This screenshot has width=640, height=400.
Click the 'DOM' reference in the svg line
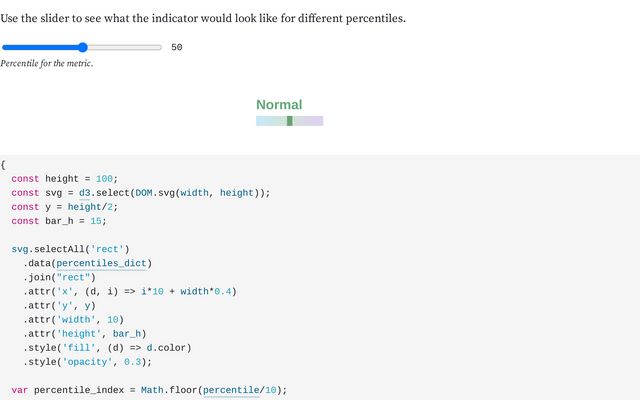coord(143,193)
